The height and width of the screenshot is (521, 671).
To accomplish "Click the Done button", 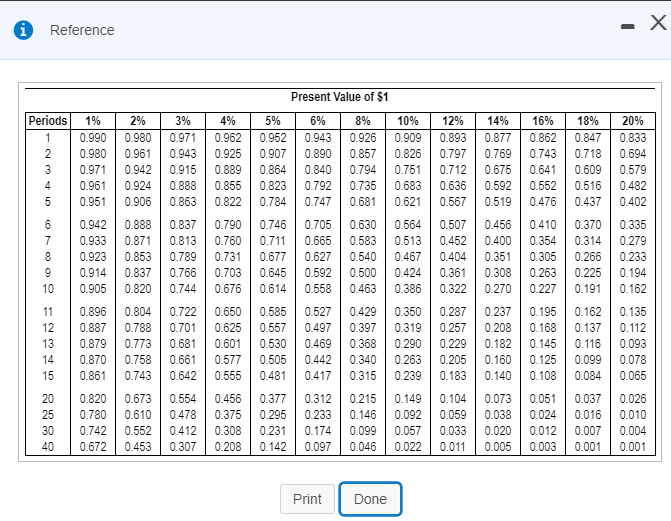I will [370, 499].
